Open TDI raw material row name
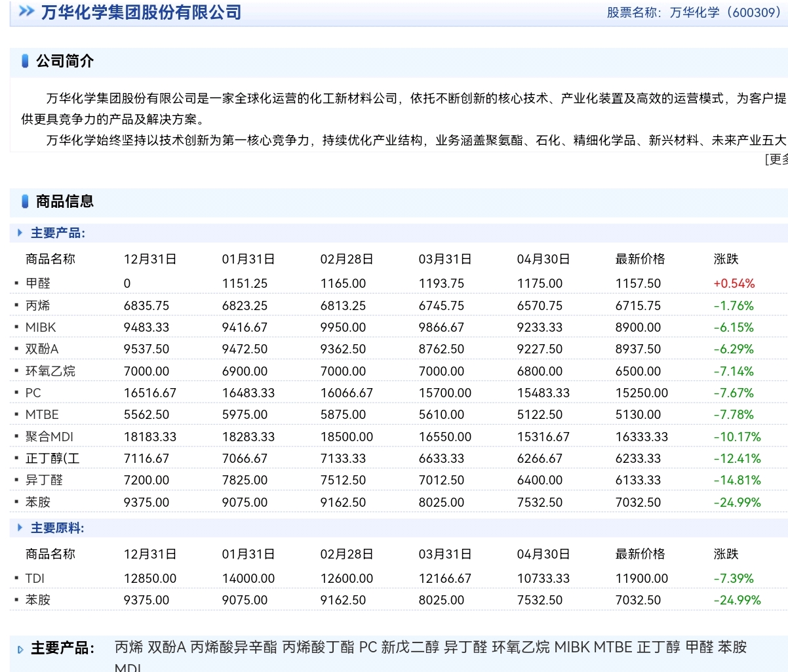The image size is (788, 672). pyautogui.click(x=35, y=578)
